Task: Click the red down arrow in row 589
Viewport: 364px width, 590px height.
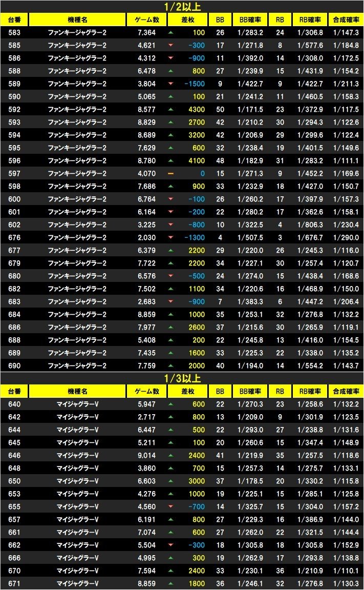Action: pos(171,84)
